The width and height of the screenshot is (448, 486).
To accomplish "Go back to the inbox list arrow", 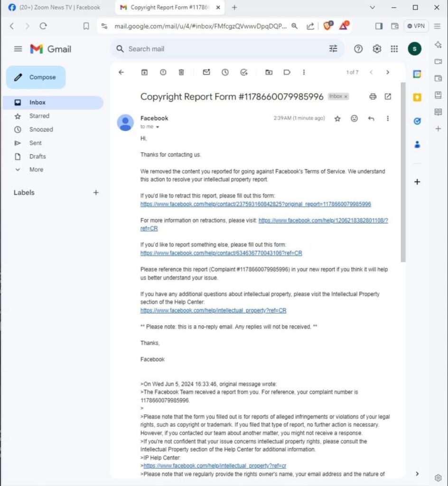I will pyautogui.click(x=121, y=72).
